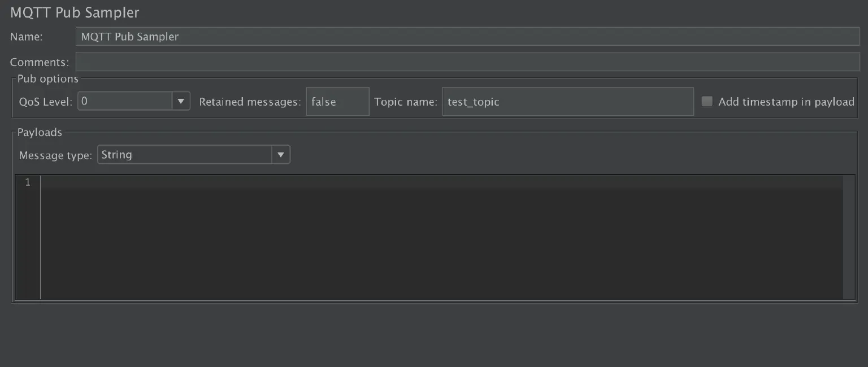Click the Topic name field containing test_topic

[x=567, y=102]
